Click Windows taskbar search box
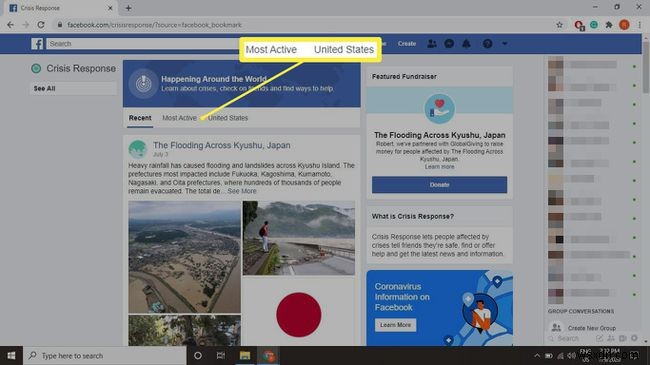650x365 pixels. coord(104,355)
